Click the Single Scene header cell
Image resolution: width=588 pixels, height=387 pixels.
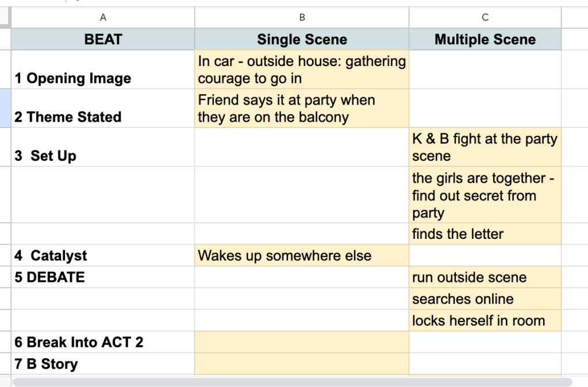(x=302, y=39)
